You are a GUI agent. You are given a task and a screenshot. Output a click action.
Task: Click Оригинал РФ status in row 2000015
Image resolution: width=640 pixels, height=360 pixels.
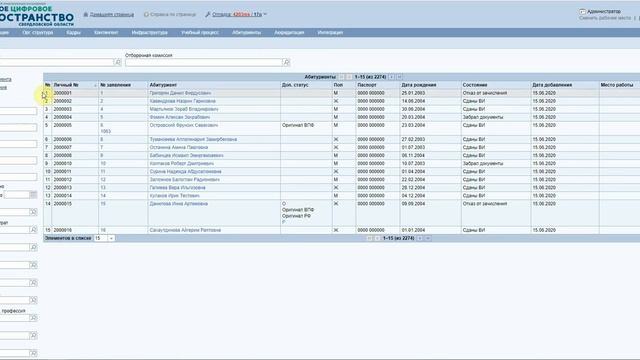click(296, 216)
